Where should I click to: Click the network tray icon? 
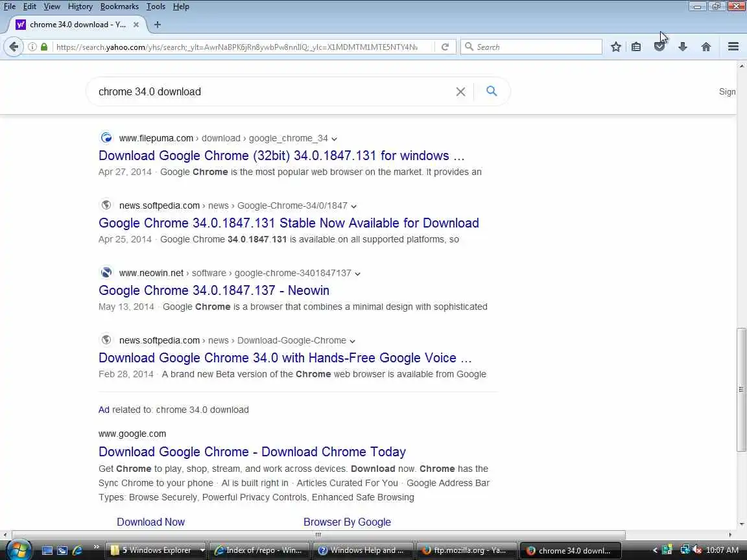pyautogui.click(x=685, y=550)
